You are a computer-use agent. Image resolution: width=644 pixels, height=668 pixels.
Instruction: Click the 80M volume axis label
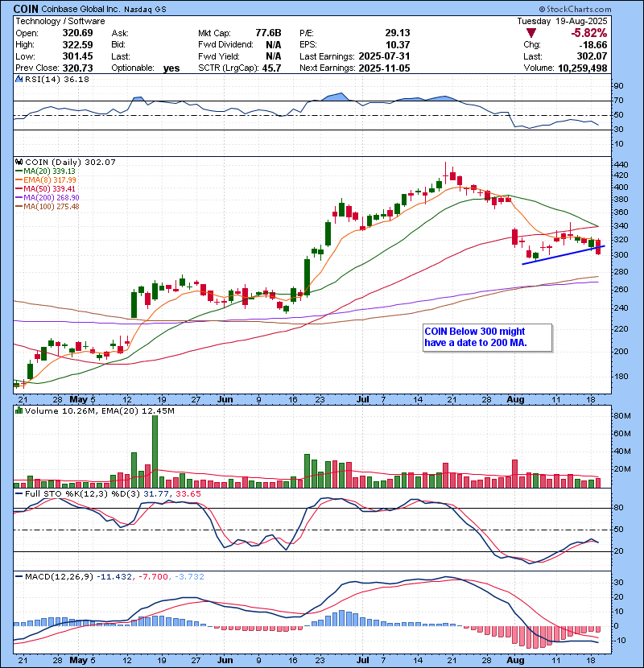click(621, 416)
